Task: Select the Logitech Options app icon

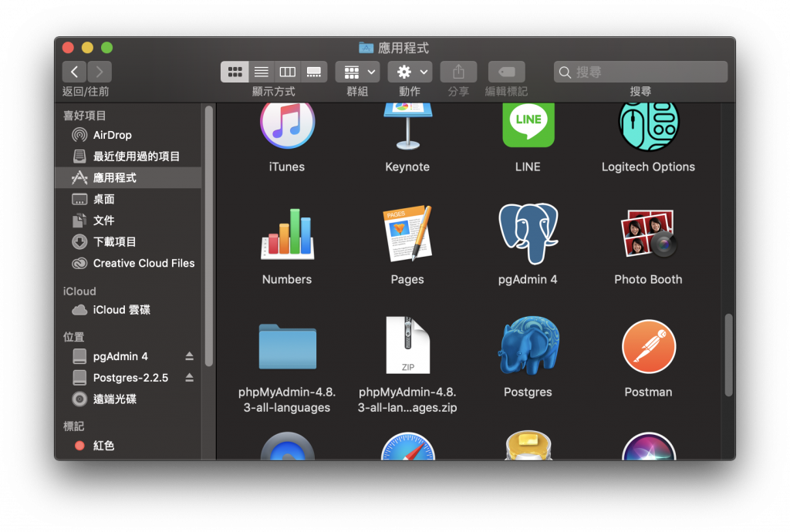Action: click(648, 127)
